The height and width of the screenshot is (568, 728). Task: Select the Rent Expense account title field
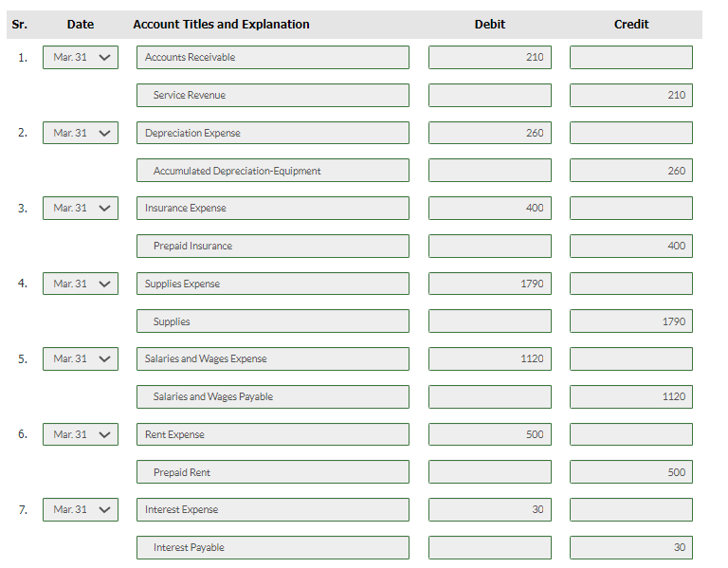[x=273, y=434]
